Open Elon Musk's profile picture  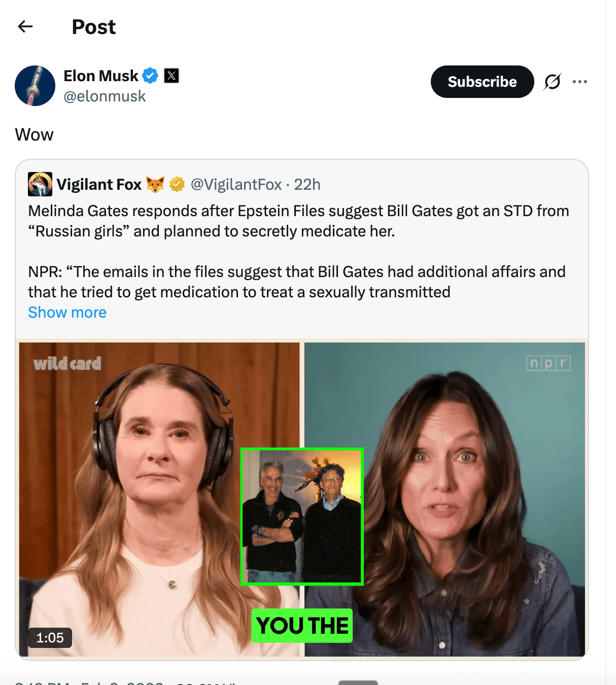click(x=35, y=86)
